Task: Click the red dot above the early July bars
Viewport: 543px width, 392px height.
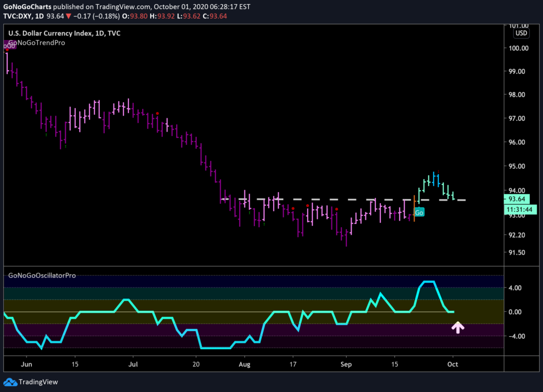Action: 157,114
